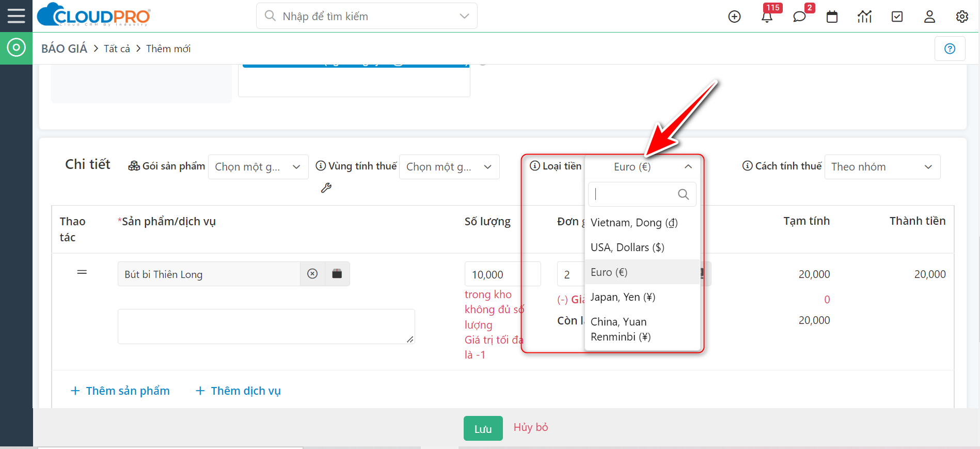Click the Đơn giá unit price field
The width and height of the screenshot is (980, 449).
pyautogui.click(x=571, y=274)
